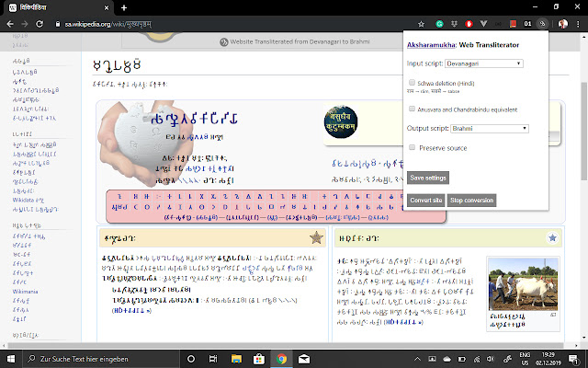This screenshot has height=368, width=588.
Task: Open volume speaker tray icon
Action: (491, 359)
